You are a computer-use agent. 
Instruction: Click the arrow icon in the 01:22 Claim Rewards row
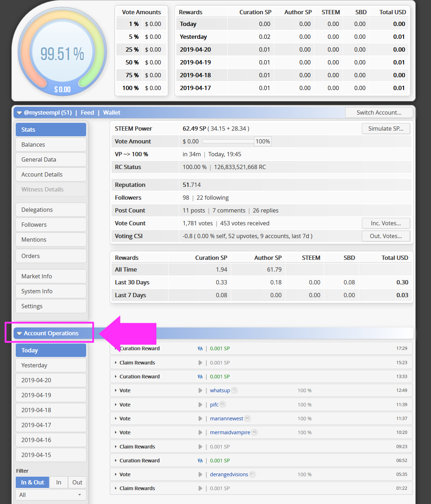[200, 488]
